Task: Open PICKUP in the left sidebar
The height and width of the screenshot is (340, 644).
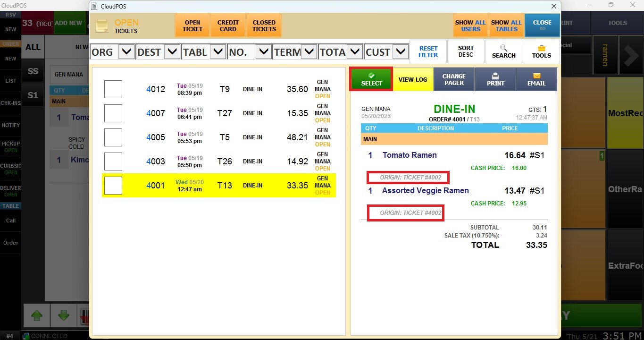Action: [x=10, y=147]
